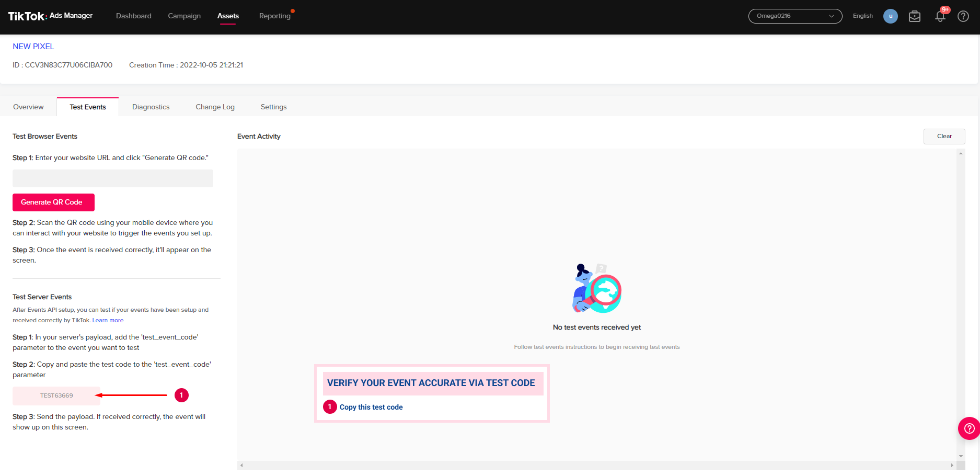
Task: Go to the Dashboard menu
Action: click(x=134, y=16)
